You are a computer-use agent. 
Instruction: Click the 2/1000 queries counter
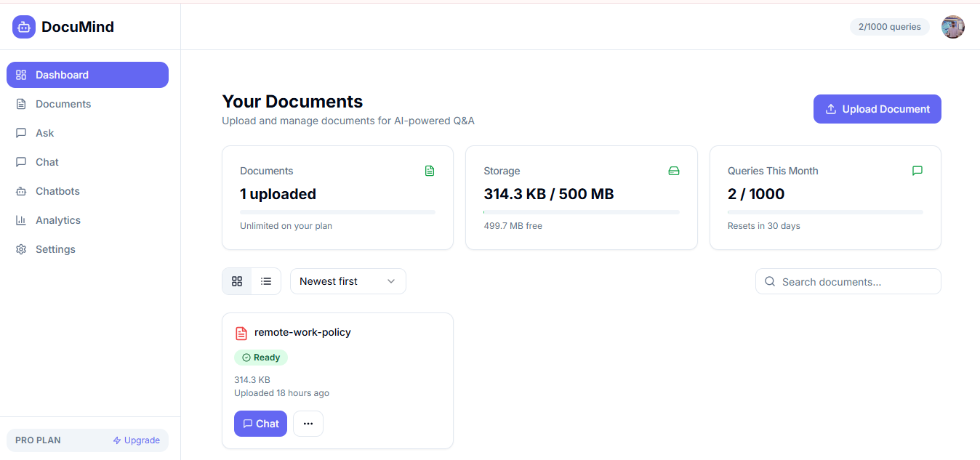click(889, 26)
